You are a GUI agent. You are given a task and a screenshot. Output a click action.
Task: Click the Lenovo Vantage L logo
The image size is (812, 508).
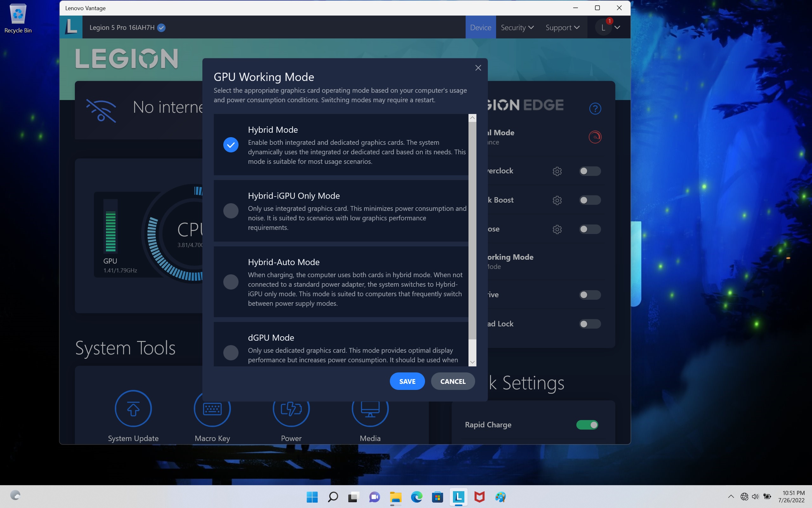point(71,27)
